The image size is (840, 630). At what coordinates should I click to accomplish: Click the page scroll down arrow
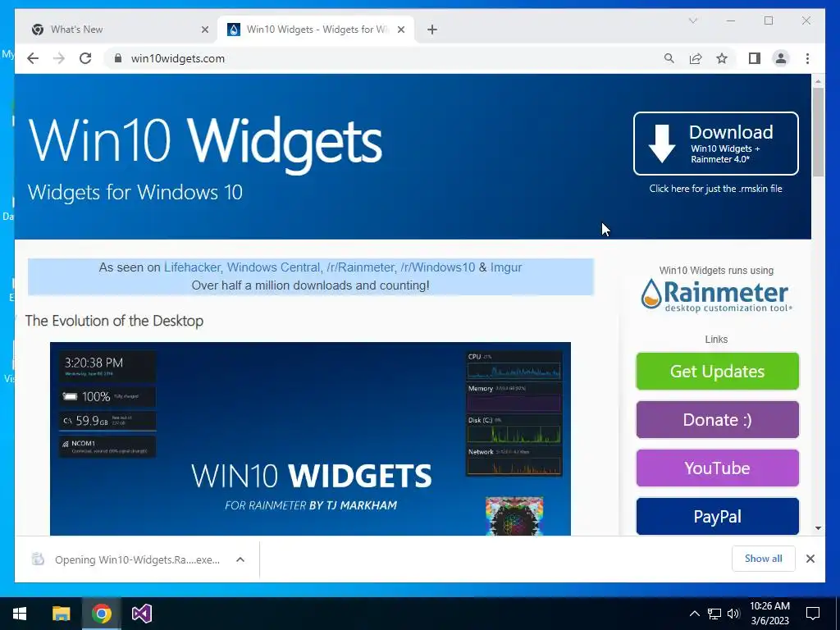click(x=818, y=528)
